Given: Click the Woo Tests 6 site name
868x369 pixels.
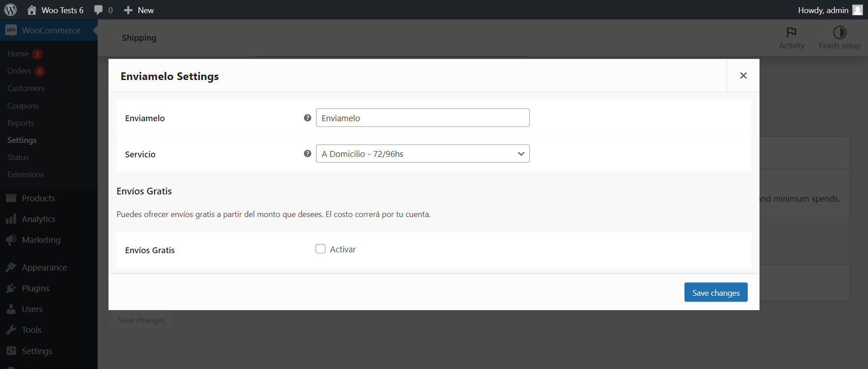Looking at the screenshot, I should (62, 10).
